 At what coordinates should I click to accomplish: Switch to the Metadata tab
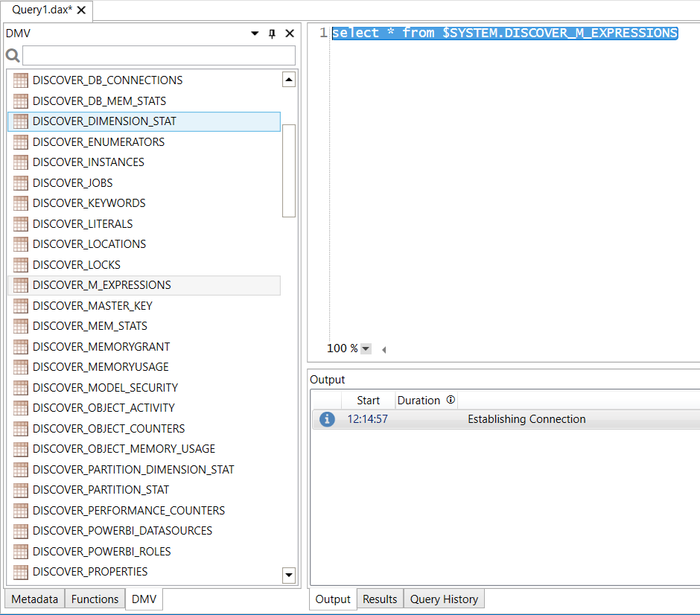[35, 599]
